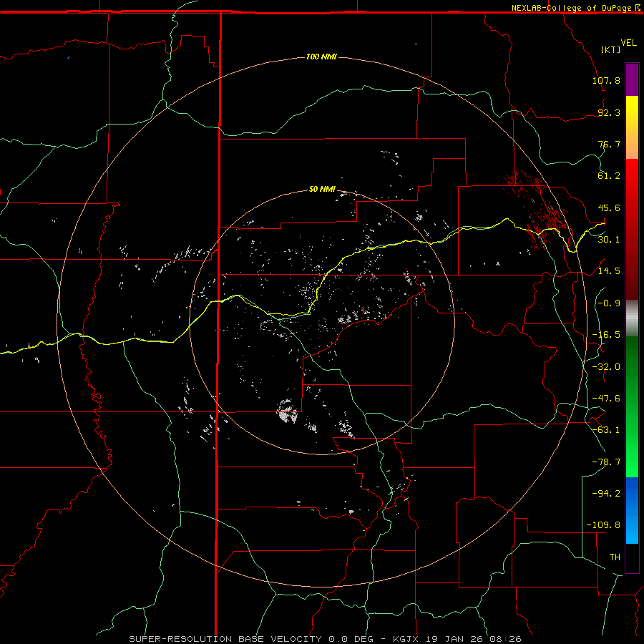Click the -16.5 velocity scale value

coord(606,335)
